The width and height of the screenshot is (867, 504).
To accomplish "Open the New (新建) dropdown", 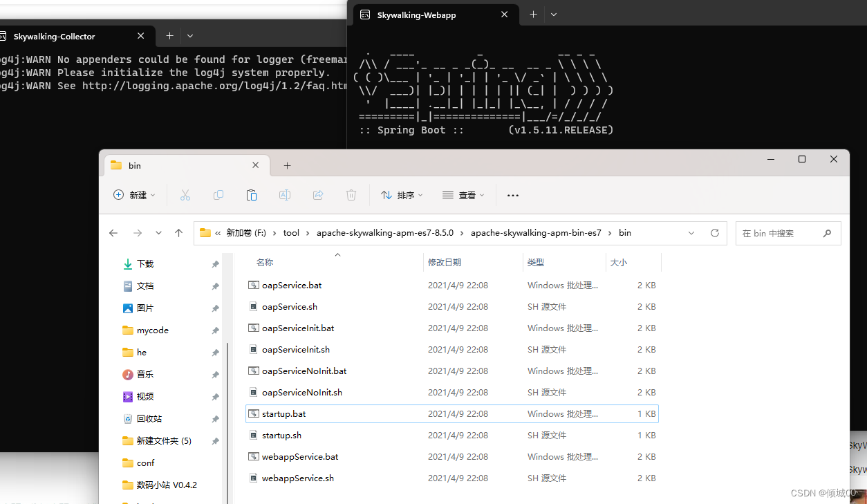I will (134, 196).
